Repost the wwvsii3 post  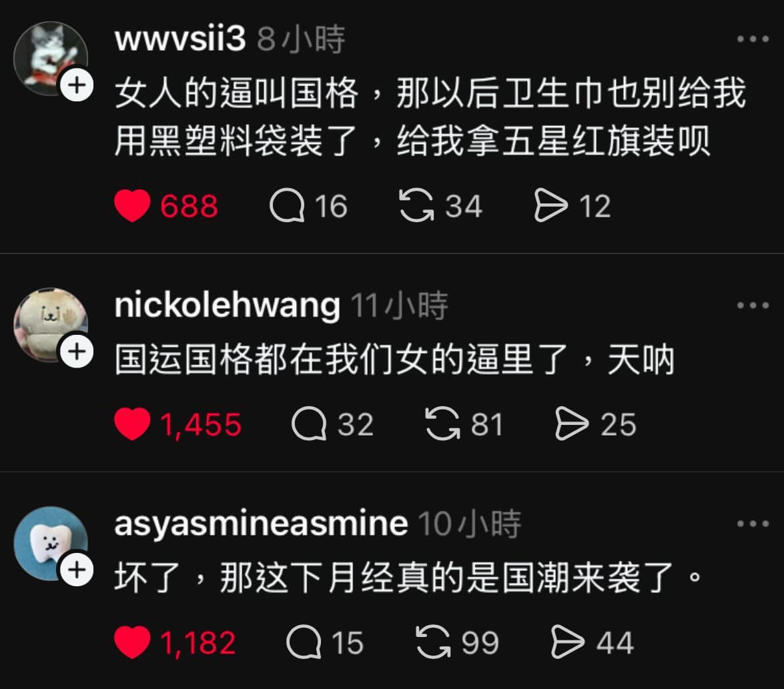416,205
